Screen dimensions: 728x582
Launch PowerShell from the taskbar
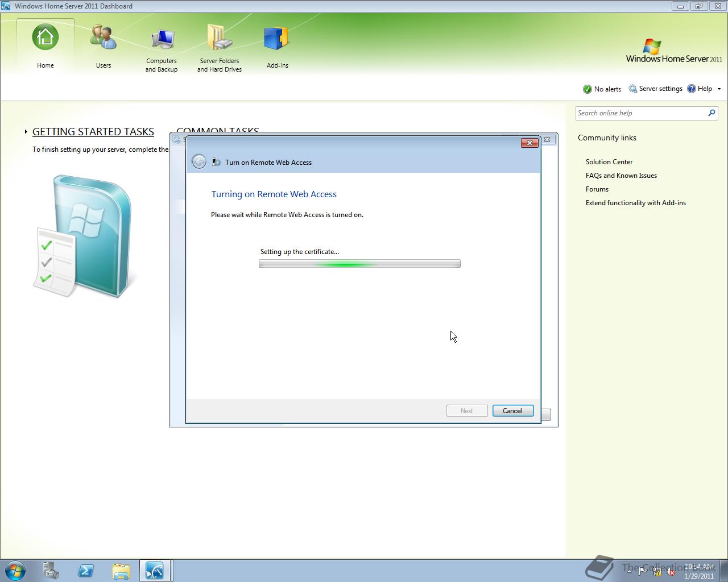click(86, 571)
